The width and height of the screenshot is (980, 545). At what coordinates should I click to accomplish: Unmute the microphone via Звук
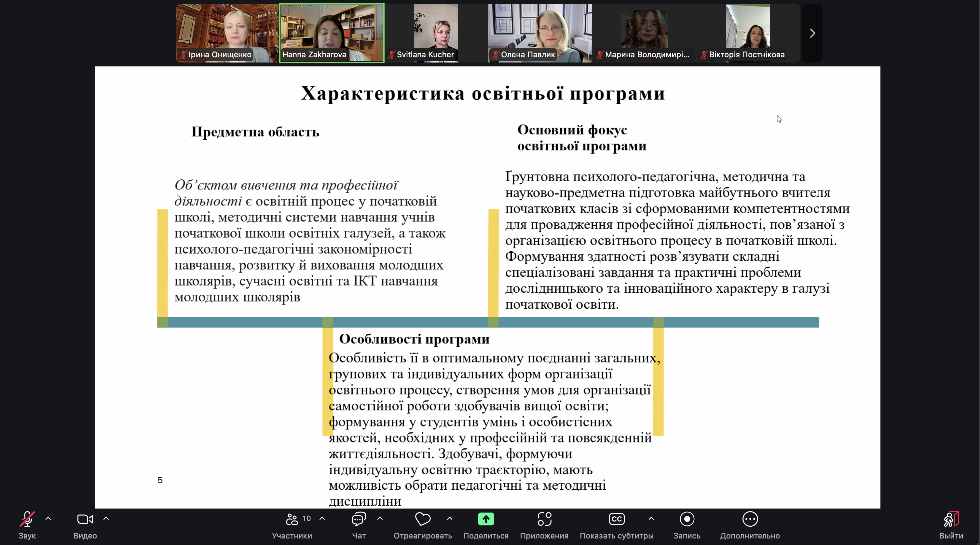pyautogui.click(x=27, y=519)
